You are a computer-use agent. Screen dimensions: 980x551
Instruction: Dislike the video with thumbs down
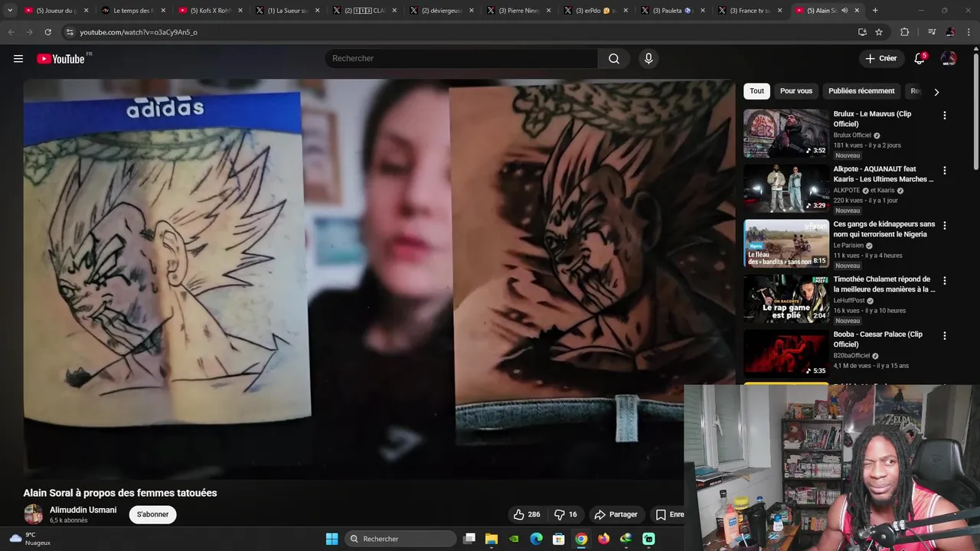(x=566, y=514)
